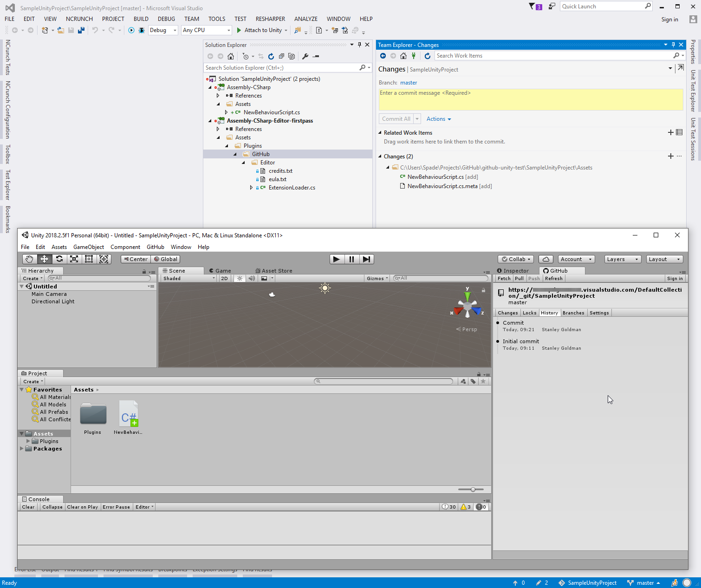Click Sign in in GitHub panel

tap(675, 279)
